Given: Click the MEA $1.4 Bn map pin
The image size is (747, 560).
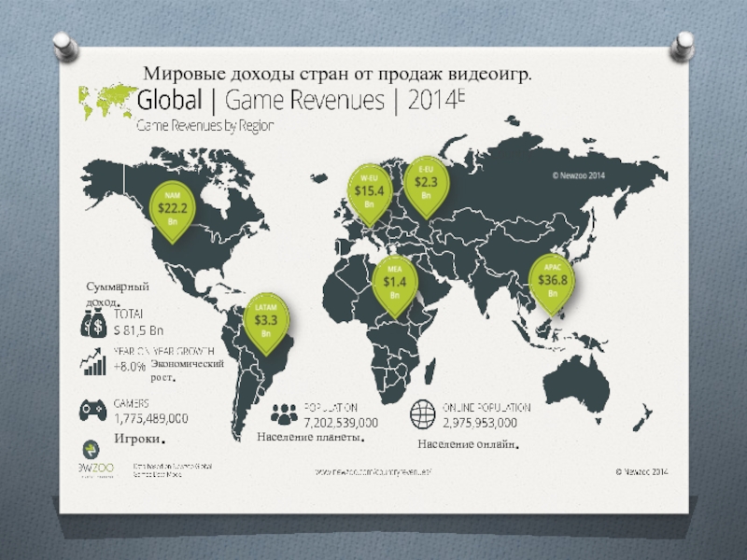Looking at the screenshot, I should click(x=395, y=286).
